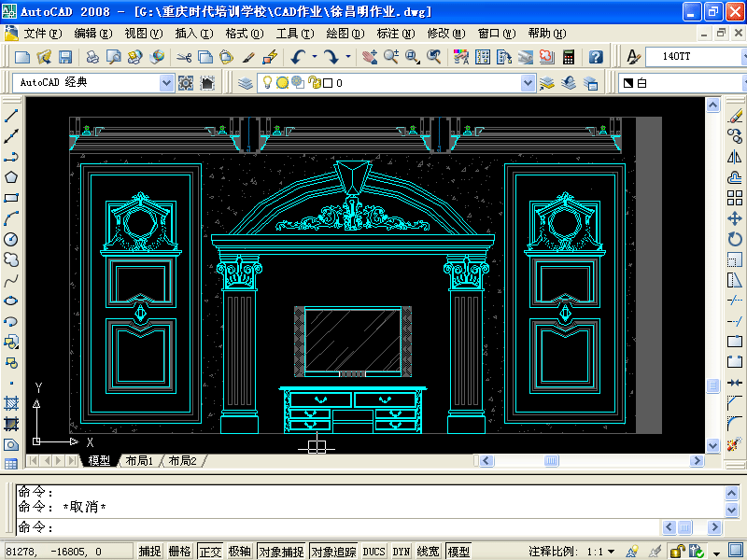Choose the Hatch tool
747x560 pixels.
(x=12, y=403)
